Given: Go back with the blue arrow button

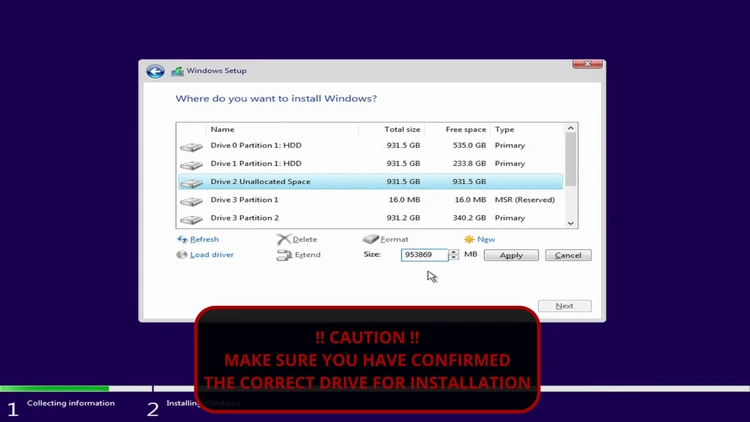Looking at the screenshot, I should (155, 71).
